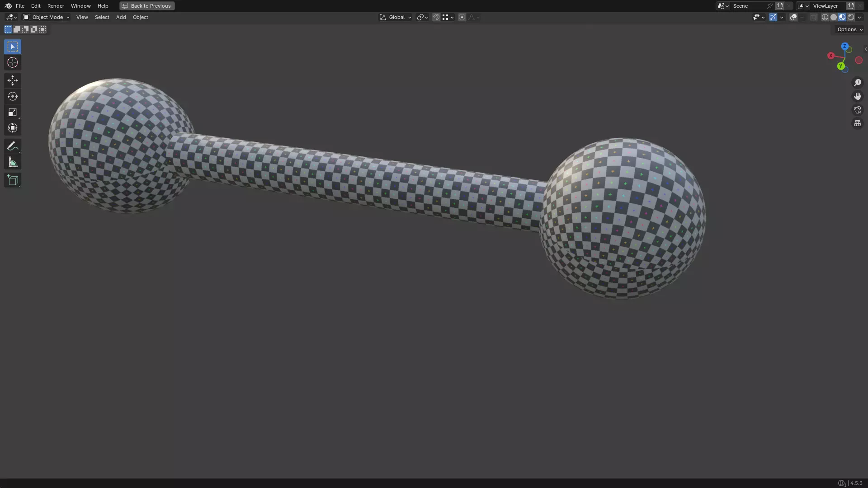
Task: Toggle viewport gizmos display
Action: tap(773, 17)
